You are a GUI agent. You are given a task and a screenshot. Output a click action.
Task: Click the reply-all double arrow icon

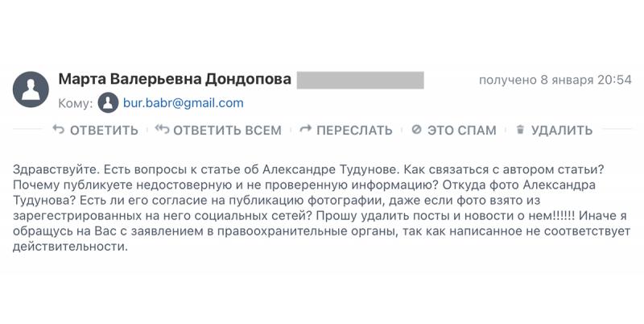click(162, 130)
